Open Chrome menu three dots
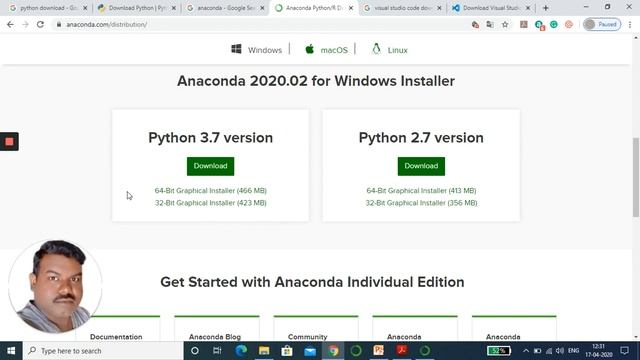 tap(630, 24)
